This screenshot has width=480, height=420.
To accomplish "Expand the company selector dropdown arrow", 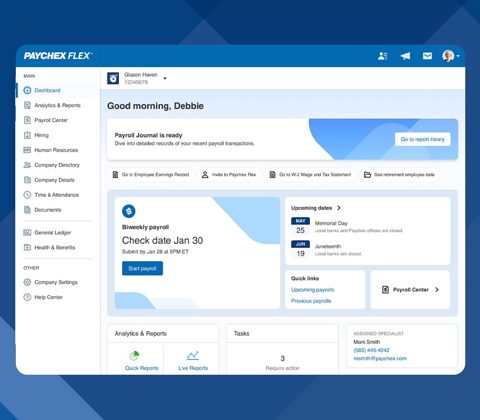I will coord(165,78).
